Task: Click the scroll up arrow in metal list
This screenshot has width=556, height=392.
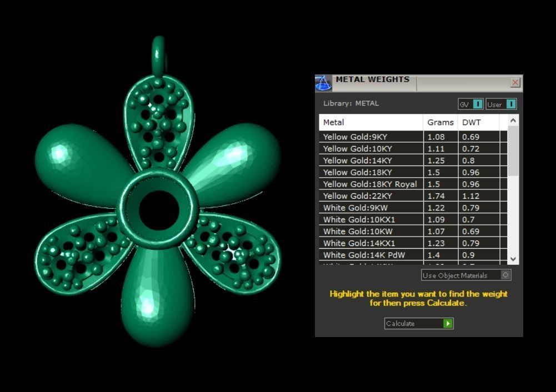Action: (513, 120)
